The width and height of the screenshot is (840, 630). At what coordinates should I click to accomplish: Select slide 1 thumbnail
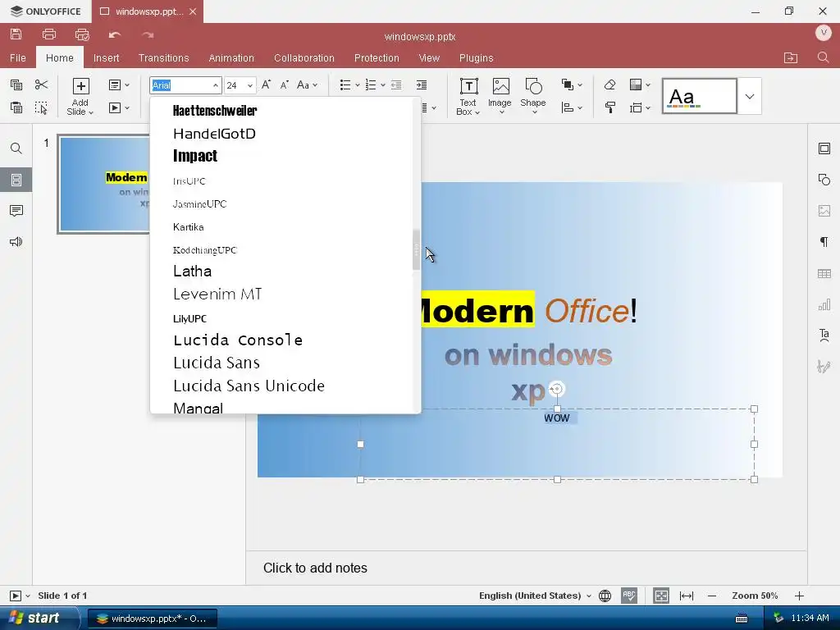[104, 184]
